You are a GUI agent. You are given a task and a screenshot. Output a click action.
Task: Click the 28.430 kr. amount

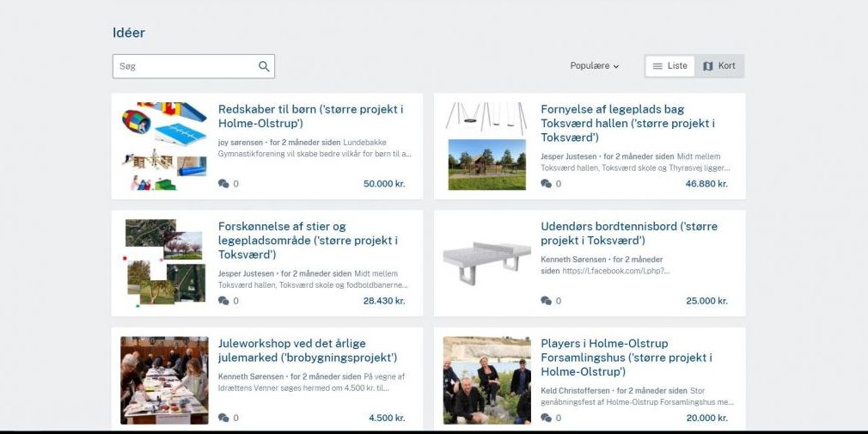click(384, 301)
